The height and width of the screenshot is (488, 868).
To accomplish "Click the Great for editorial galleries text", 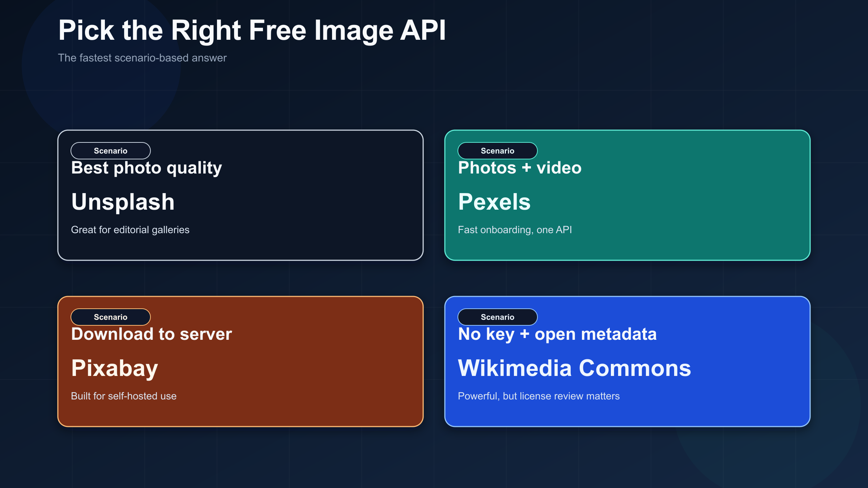I will 130,230.
